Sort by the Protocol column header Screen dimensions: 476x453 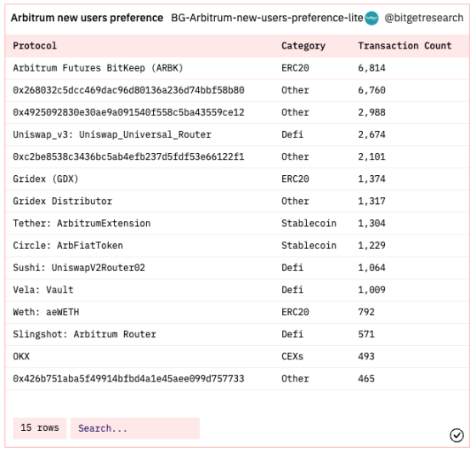coord(35,46)
